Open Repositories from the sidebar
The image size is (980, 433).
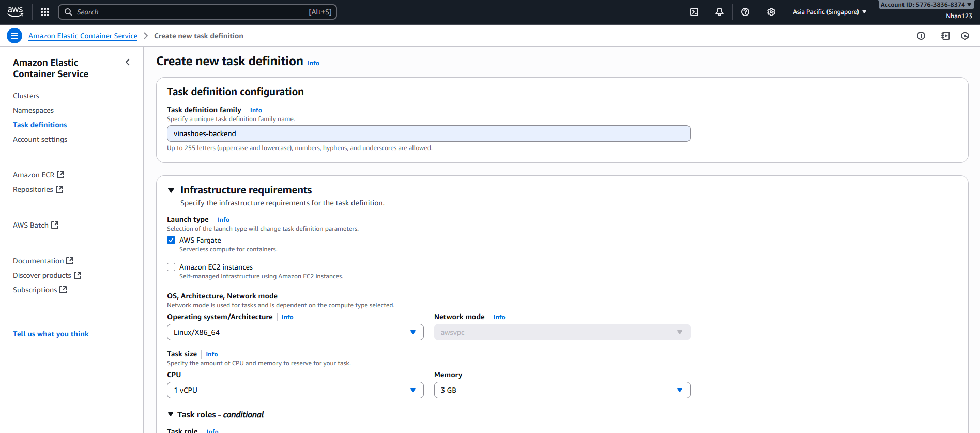click(33, 189)
